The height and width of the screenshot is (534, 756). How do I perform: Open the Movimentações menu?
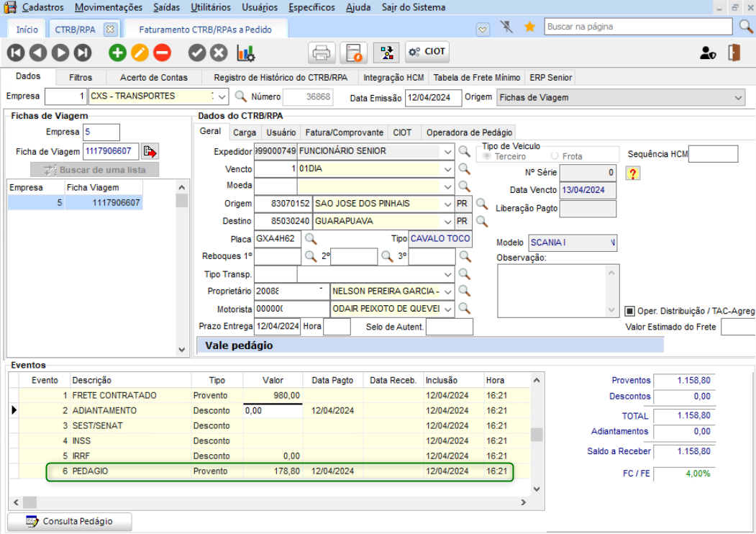(x=109, y=7)
